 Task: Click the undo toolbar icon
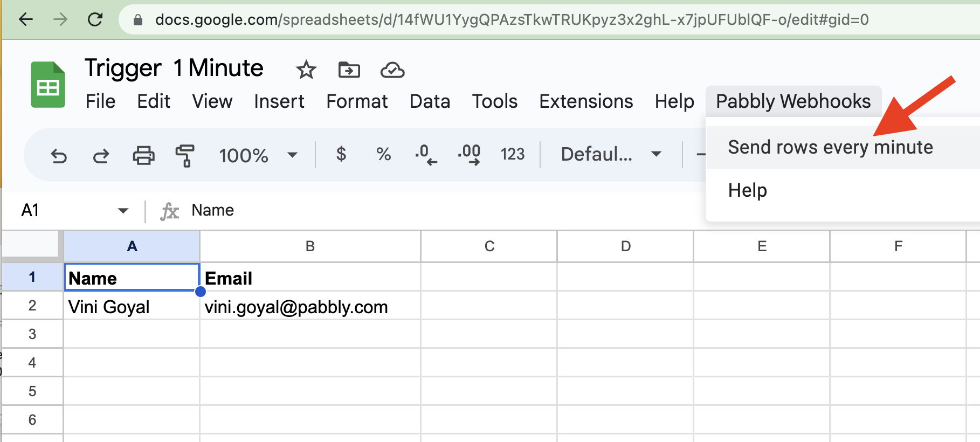tap(59, 156)
